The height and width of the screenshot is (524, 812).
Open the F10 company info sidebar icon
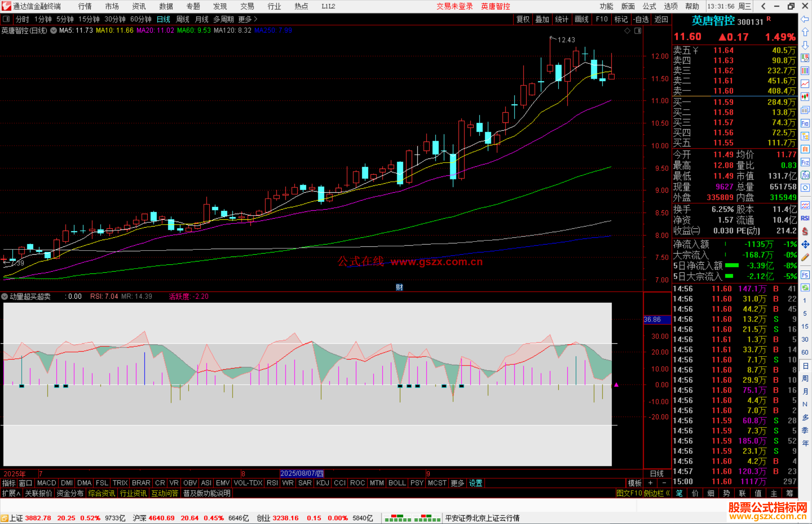(805, 123)
